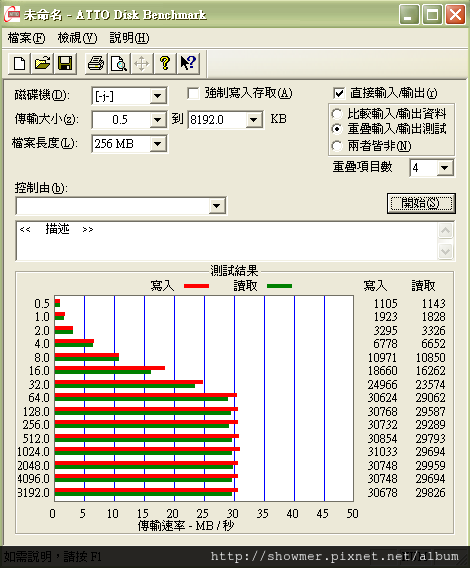
Task: Open the 檢視 menu
Action: (x=78, y=38)
